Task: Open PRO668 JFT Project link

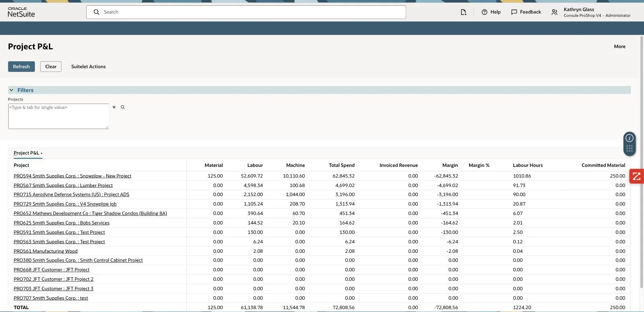Action: pos(51,270)
